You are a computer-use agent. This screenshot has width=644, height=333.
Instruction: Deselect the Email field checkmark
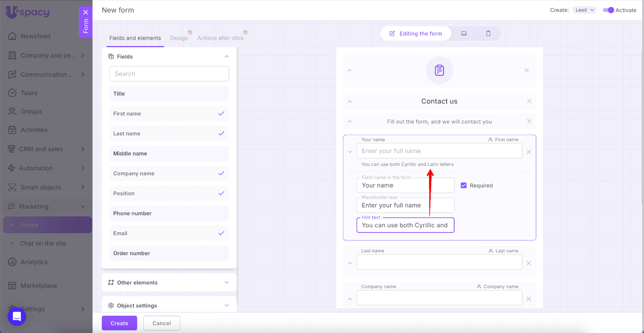(x=221, y=233)
